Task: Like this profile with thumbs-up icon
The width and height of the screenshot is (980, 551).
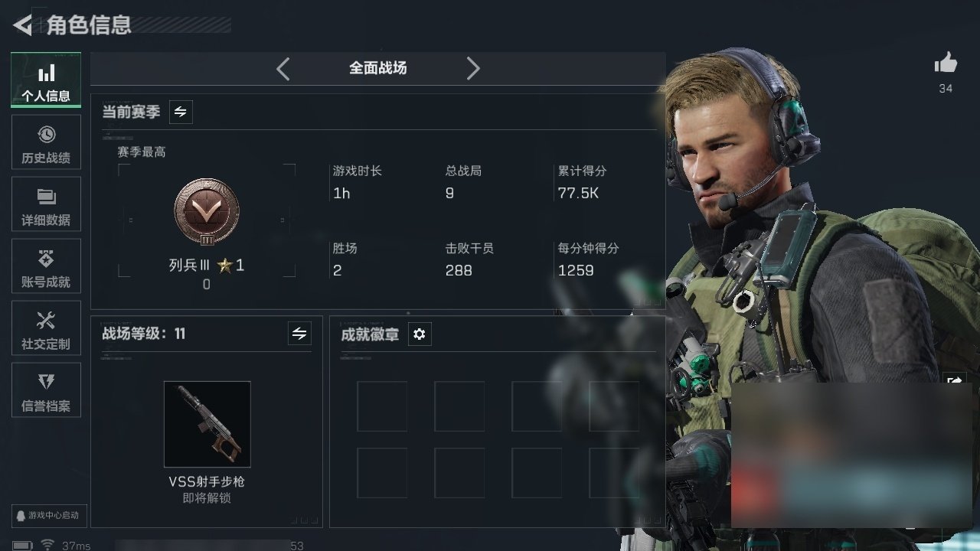Action: pos(946,64)
